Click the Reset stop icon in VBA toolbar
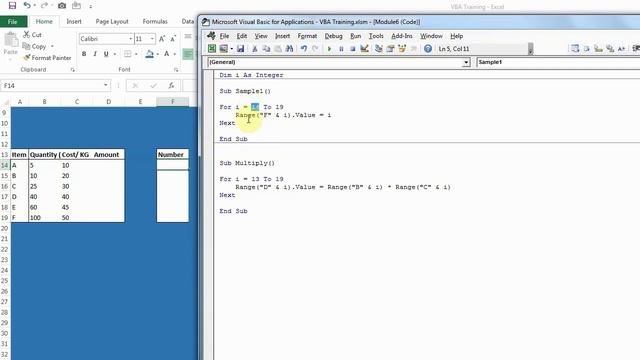Image resolution: width=640 pixels, height=360 pixels. tap(353, 49)
